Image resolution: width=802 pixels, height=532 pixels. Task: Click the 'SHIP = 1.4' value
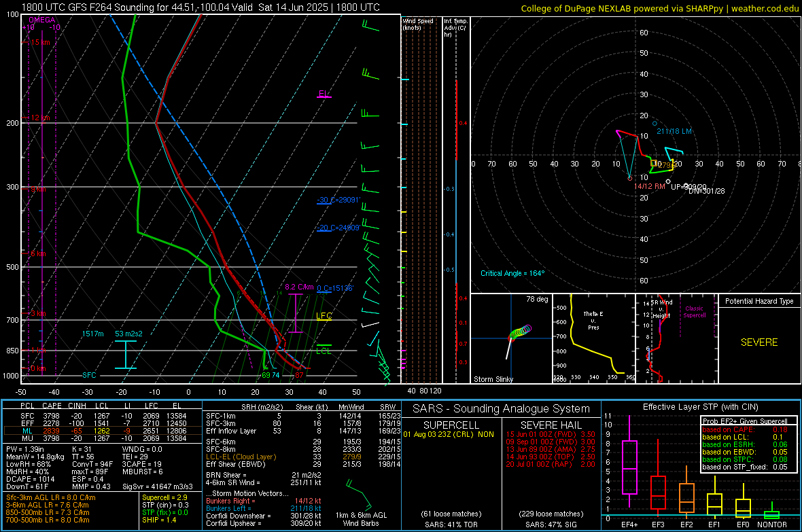click(x=159, y=520)
